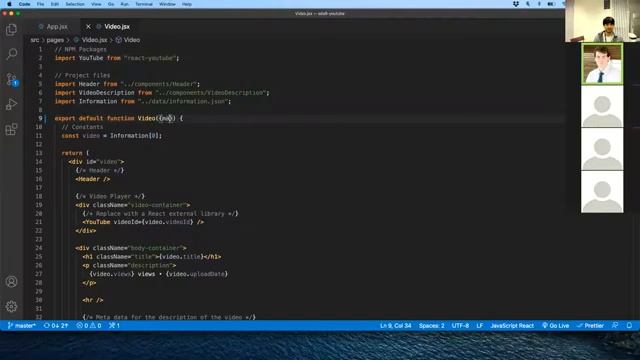Open the Selection menu
The height and width of the screenshot is (360, 640).
click(75, 4)
